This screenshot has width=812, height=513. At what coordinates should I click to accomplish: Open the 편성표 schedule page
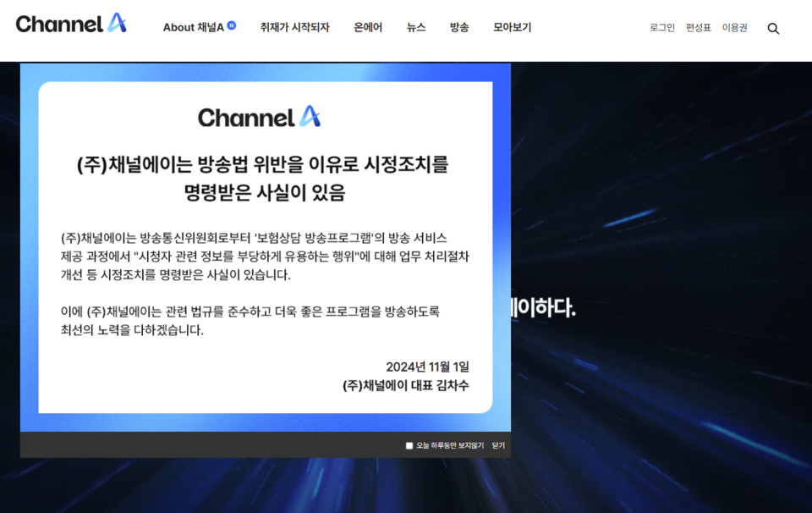pyautogui.click(x=698, y=28)
